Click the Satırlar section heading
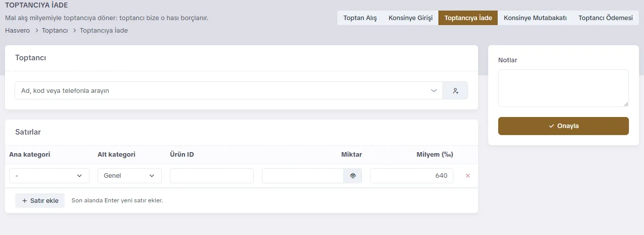 point(28,132)
